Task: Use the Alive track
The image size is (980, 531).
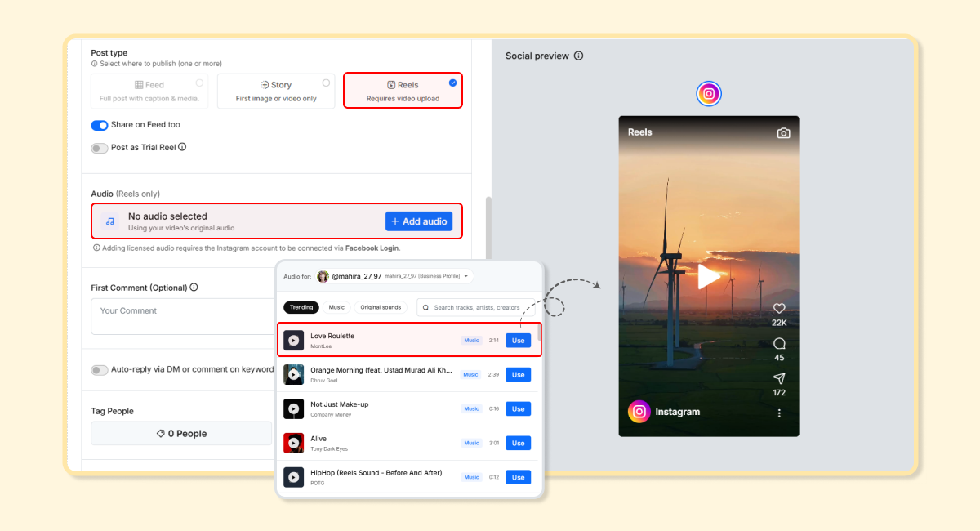Action: (x=518, y=443)
